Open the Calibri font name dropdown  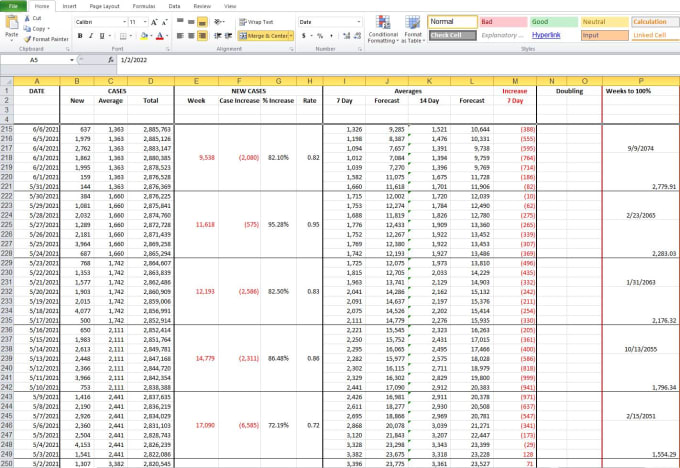124,22
